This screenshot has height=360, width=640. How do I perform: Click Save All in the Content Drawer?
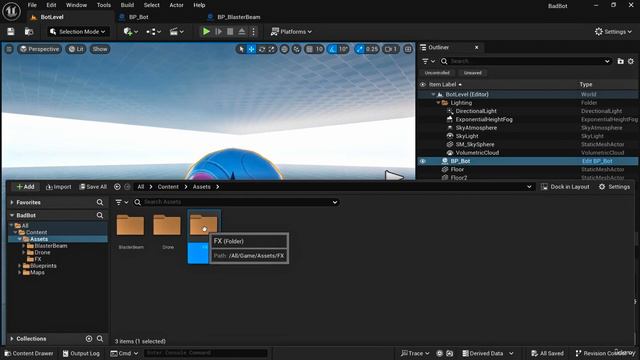click(x=93, y=187)
